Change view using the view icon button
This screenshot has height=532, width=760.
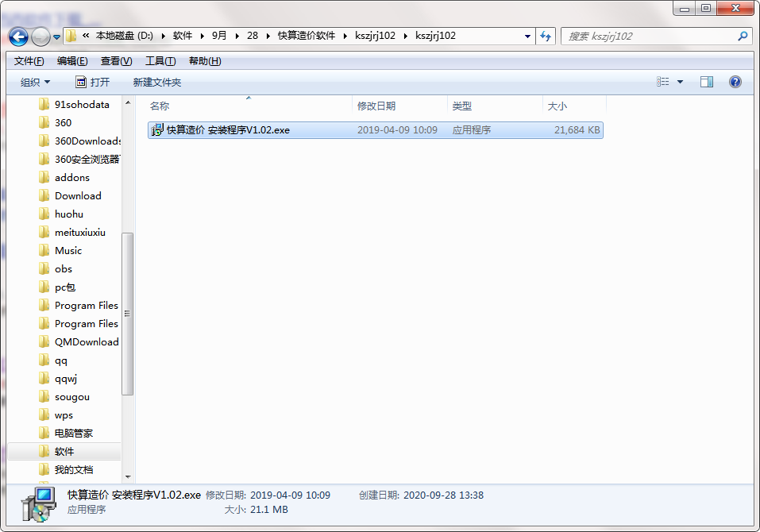coord(662,82)
